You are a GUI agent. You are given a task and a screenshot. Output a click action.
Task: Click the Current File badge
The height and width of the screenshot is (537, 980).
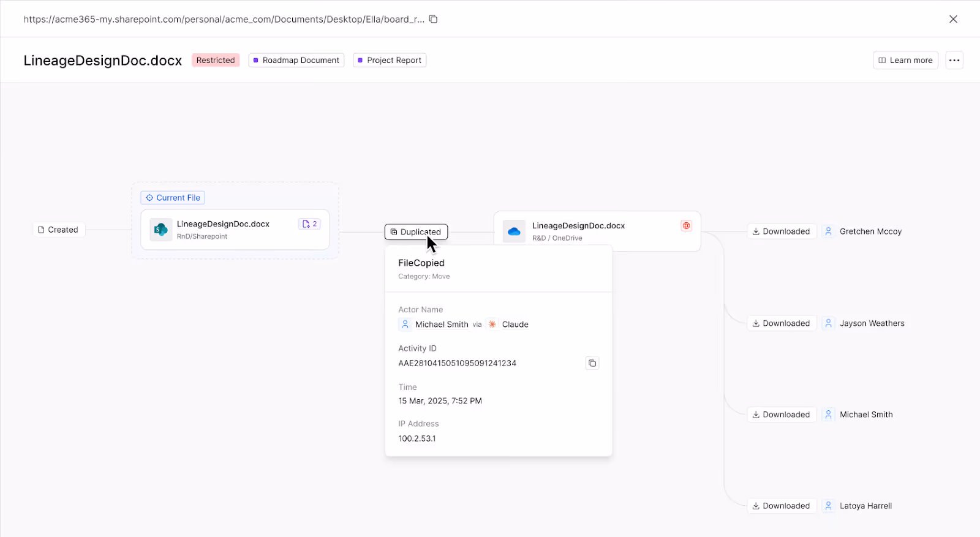click(173, 198)
